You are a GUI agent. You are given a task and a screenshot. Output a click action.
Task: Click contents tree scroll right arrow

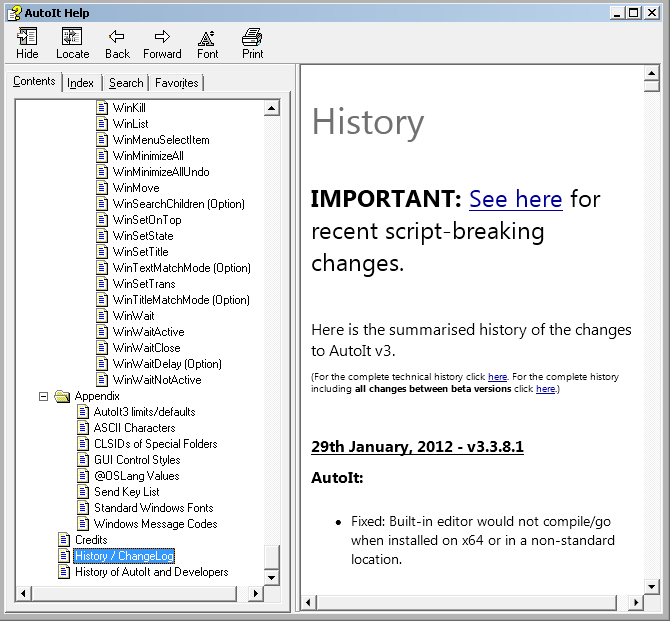coord(256,593)
